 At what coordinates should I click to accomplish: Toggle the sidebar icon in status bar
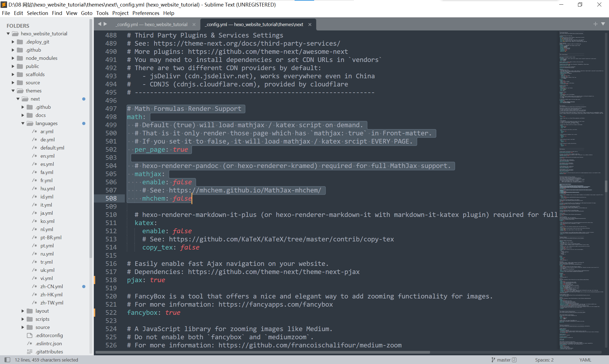coord(7,360)
